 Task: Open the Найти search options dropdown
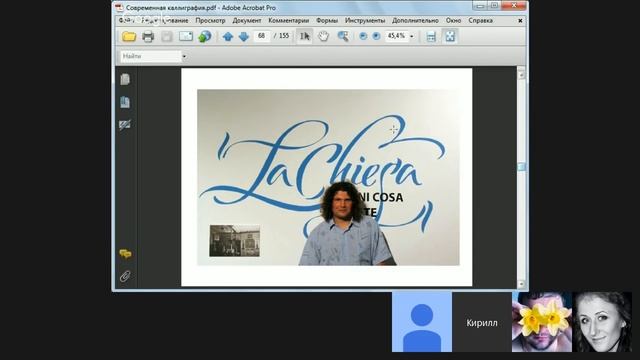[184, 56]
